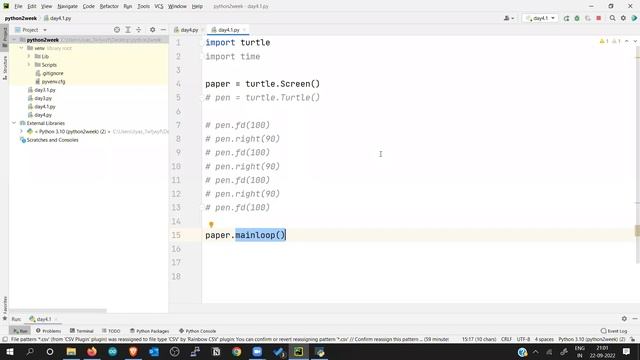Open Chrome from the taskbar

pyautogui.click(x=236, y=352)
